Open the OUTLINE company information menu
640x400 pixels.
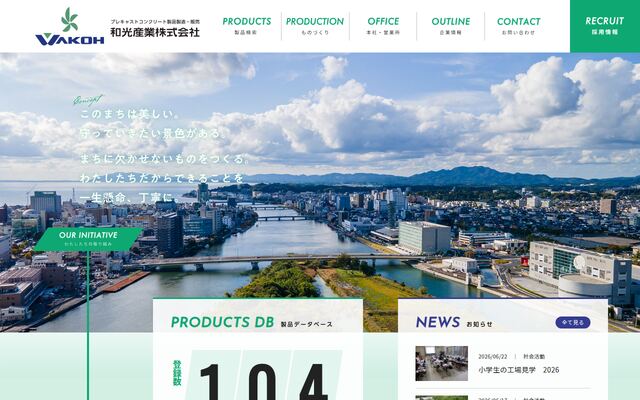click(x=451, y=26)
